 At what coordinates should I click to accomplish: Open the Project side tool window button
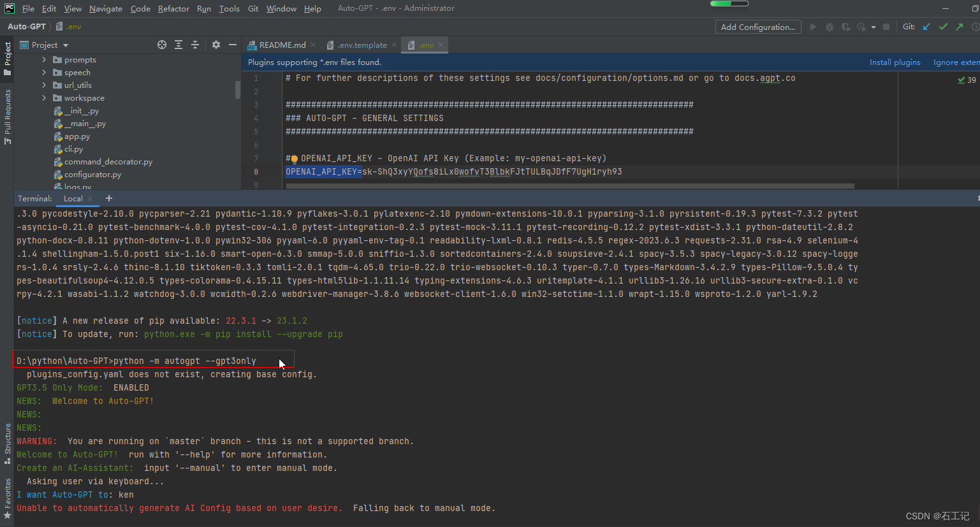(7, 58)
